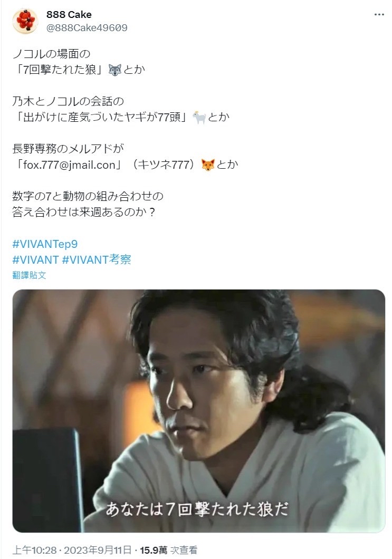Image resolution: width=392 pixels, height=559 pixels.
Task: Click the line ノコルの場面の
Action: 51,54
